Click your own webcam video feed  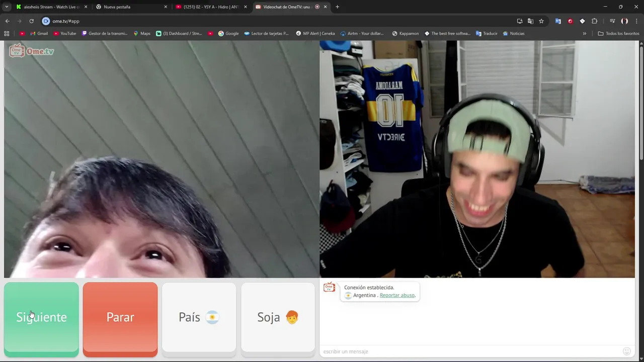pyautogui.click(x=477, y=159)
